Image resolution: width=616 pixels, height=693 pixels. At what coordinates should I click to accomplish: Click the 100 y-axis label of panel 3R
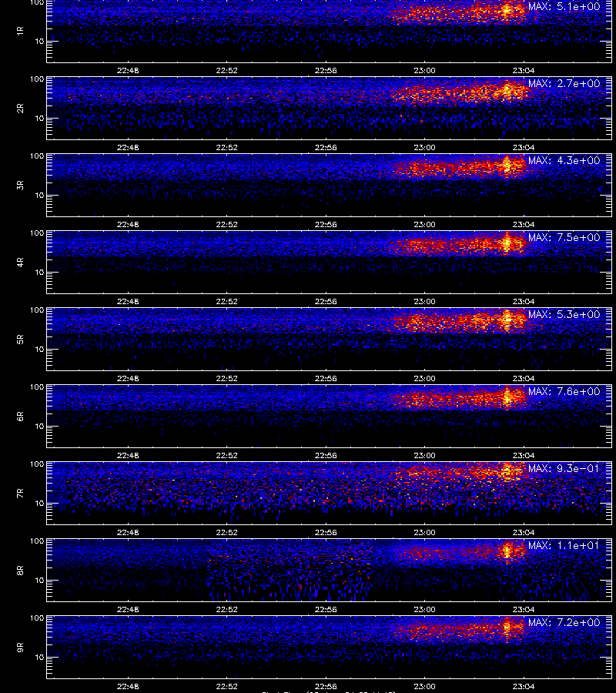[37, 156]
